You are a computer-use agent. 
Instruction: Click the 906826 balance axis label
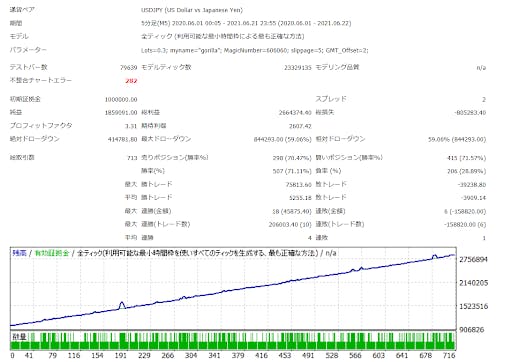472,329
